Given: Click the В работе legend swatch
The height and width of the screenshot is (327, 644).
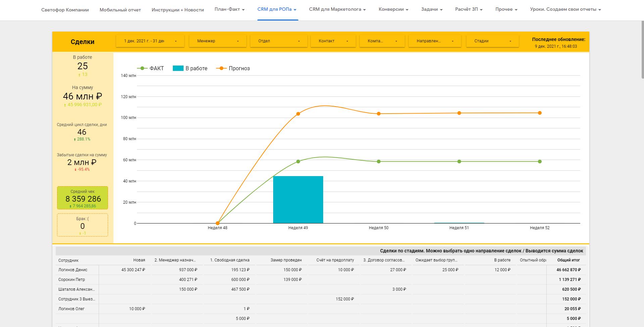Looking at the screenshot, I should click(x=178, y=68).
